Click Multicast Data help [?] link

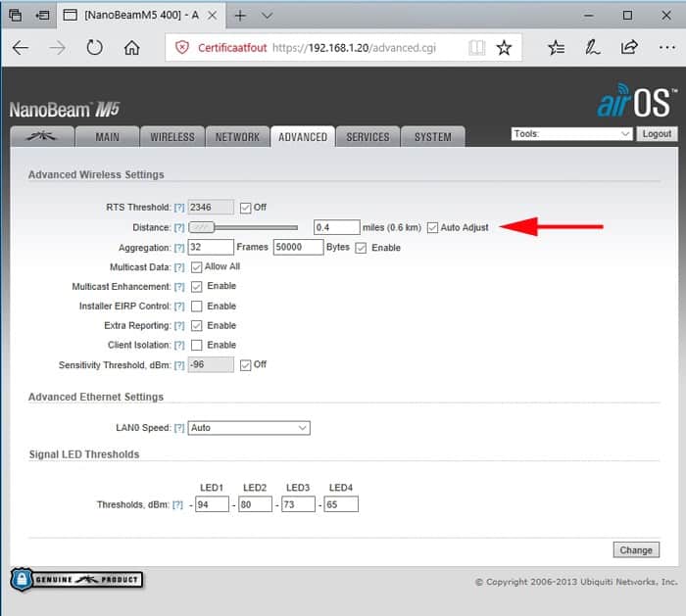tap(179, 267)
